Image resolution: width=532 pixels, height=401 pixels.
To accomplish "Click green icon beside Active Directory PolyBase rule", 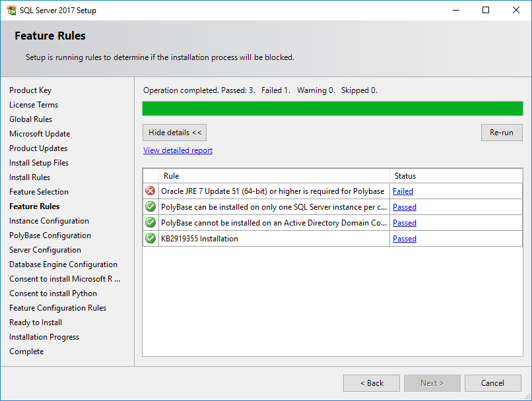I will (x=150, y=222).
